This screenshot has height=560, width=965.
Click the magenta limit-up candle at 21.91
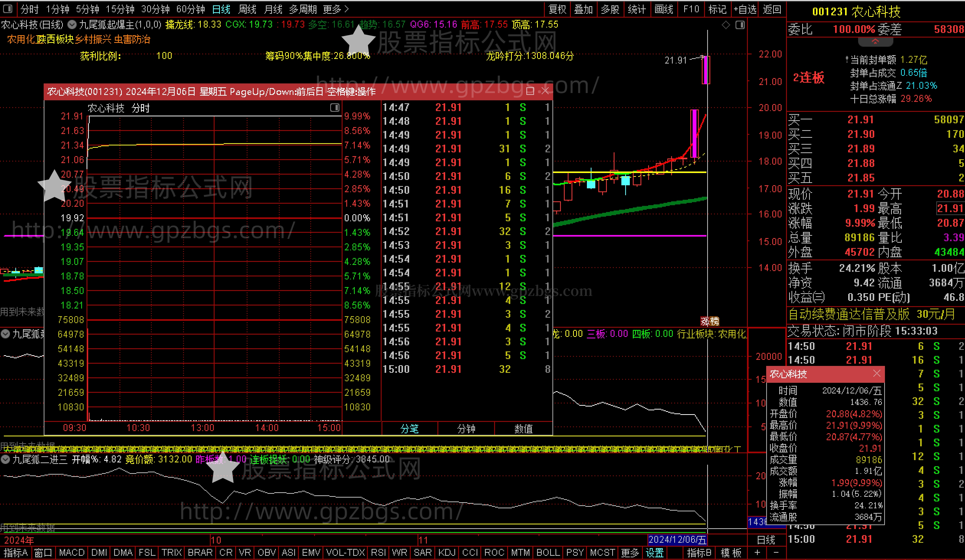pos(706,70)
